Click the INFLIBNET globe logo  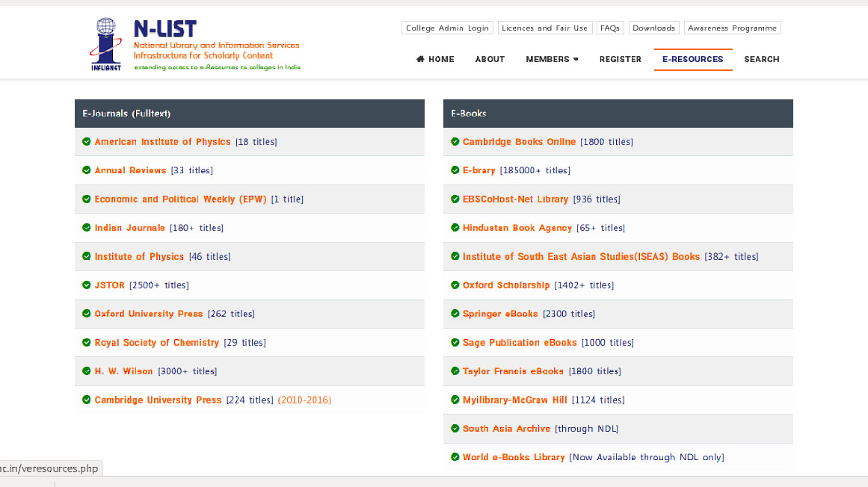tap(105, 44)
